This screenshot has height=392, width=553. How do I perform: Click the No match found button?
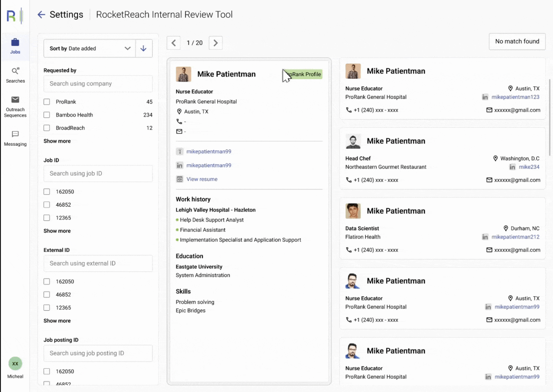pyautogui.click(x=517, y=41)
